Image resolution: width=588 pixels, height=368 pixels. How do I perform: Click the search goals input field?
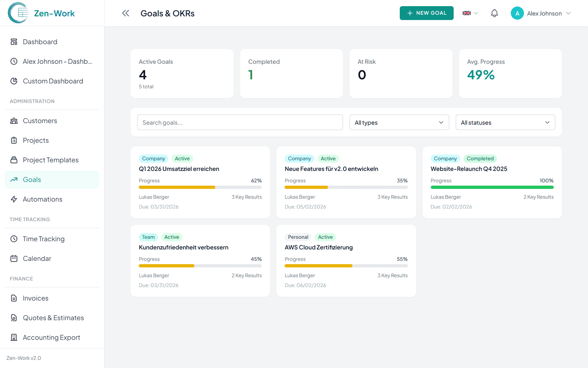tap(240, 122)
